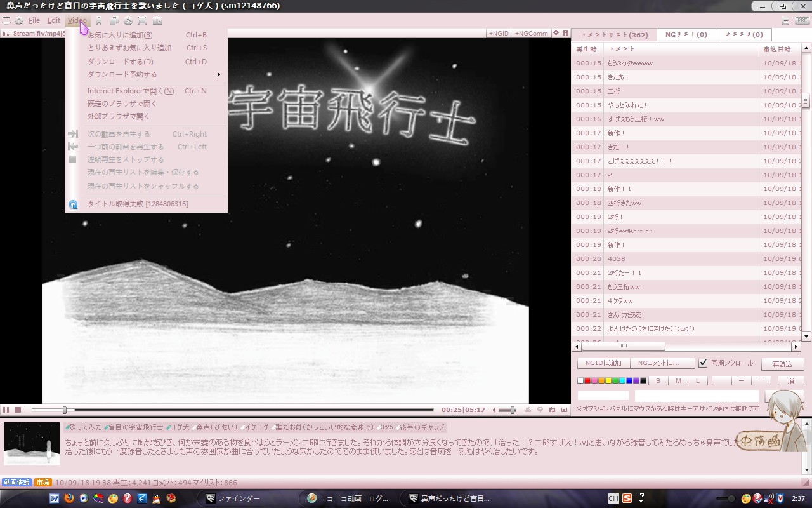Select 既定のブラウザで開く menu entry
The height and width of the screenshot is (508, 812).
coord(146,104)
